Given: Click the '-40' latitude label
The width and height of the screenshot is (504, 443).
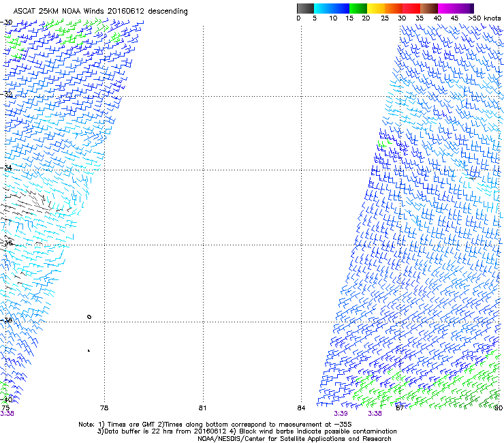Looking at the screenshot, I should tap(6, 399).
